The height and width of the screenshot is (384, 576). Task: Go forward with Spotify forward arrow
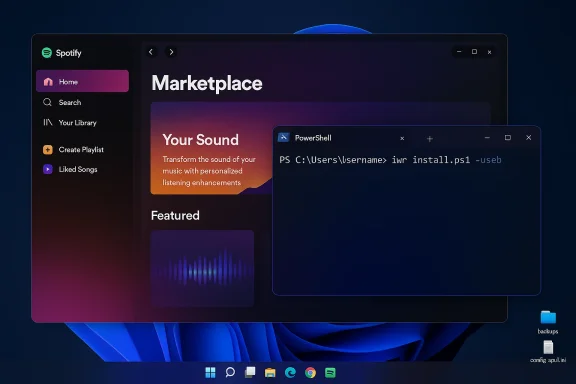tap(171, 52)
